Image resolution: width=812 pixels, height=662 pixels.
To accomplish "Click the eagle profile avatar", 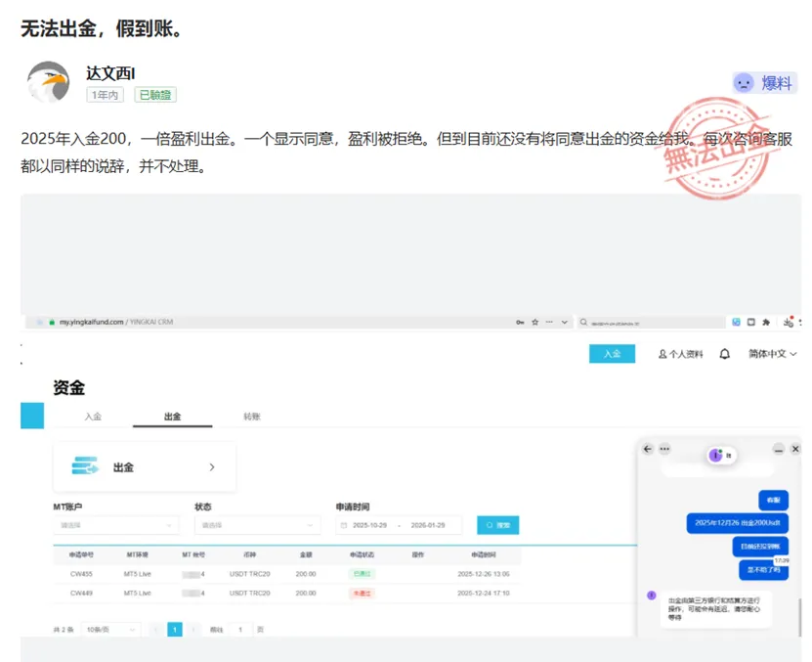I will click(x=48, y=82).
